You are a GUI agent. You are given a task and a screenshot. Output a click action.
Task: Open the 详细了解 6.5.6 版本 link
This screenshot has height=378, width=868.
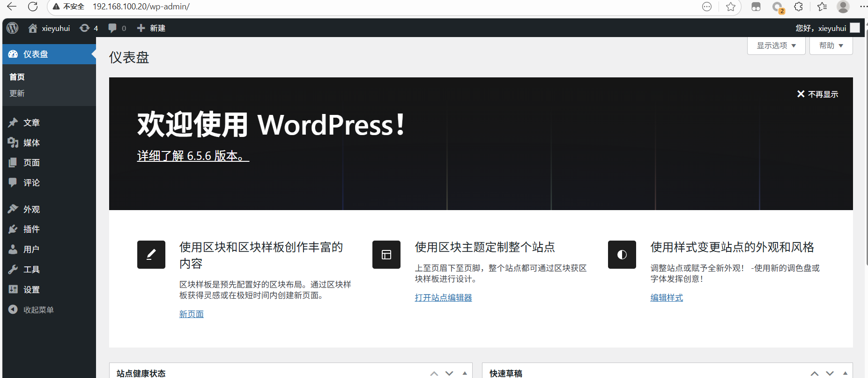pyautogui.click(x=193, y=156)
